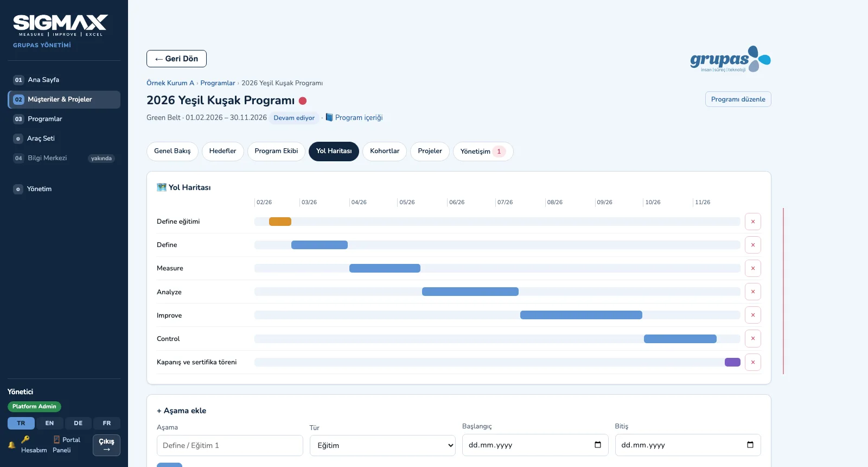The image size is (868, 467).
Task: Delete the Improve phase row
Action: point(753,315)
